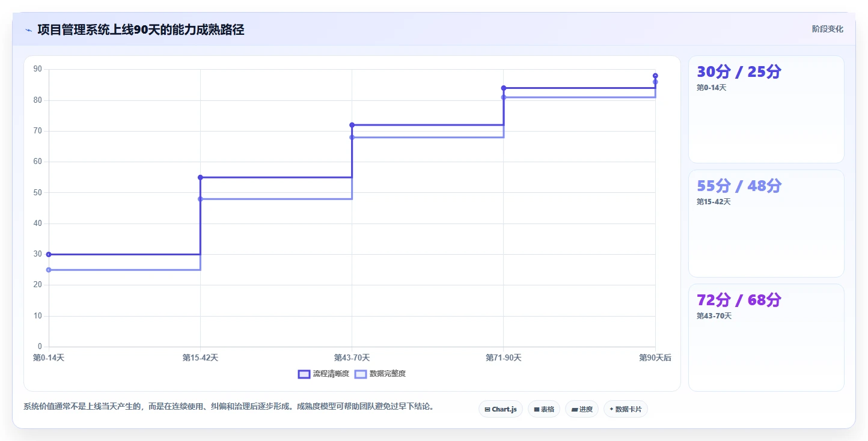This screenshot has width=868, height=441.
Task: Select the 进度 chip
Action: tap(581, 409)
